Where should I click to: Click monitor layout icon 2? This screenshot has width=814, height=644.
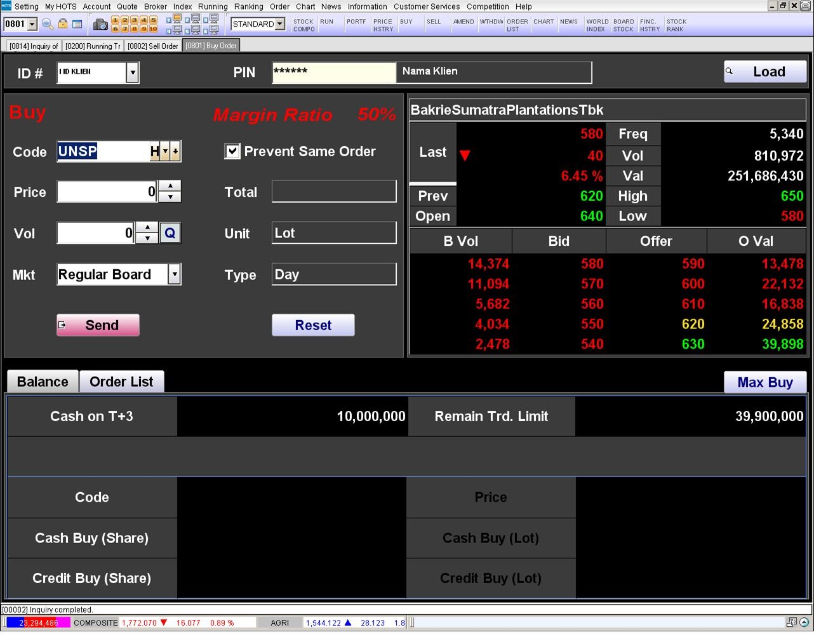coord(192,19)
